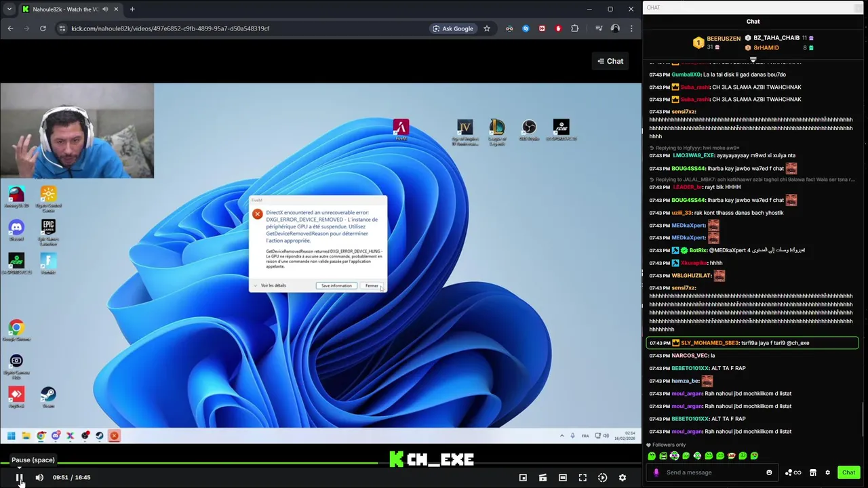Enter fullscreen mode in video player
This screenshot has width=868, height=488.
pyautogui.click(x=583, y=478)
